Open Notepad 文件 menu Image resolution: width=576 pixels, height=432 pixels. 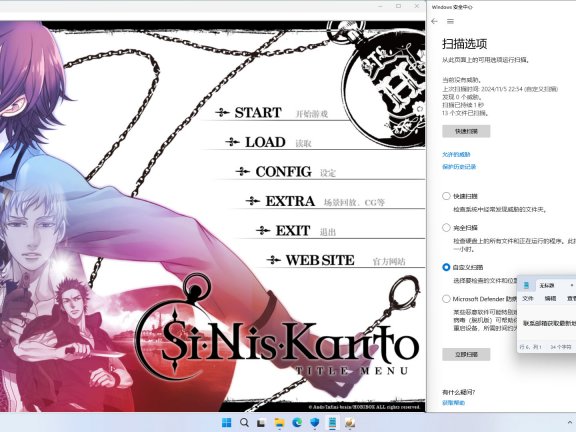528,299
